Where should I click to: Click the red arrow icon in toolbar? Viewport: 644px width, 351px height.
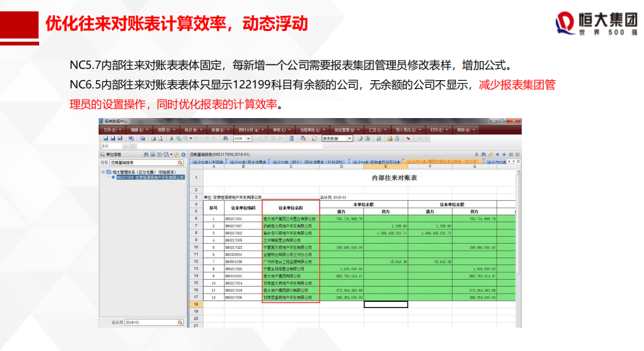pos(408,139)
